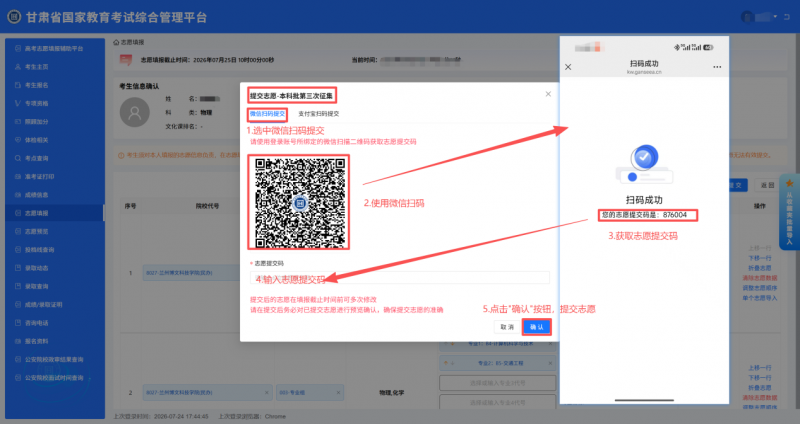Click the home icon beside 志愿填报 breadcrumb
Image resolution: width=800 pixels, height=424 pixels.
coord(116,42)
